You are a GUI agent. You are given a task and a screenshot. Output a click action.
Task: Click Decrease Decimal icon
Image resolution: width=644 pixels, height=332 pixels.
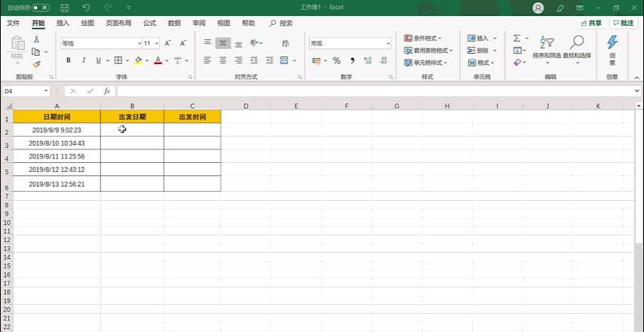click(x=383, y=61)
